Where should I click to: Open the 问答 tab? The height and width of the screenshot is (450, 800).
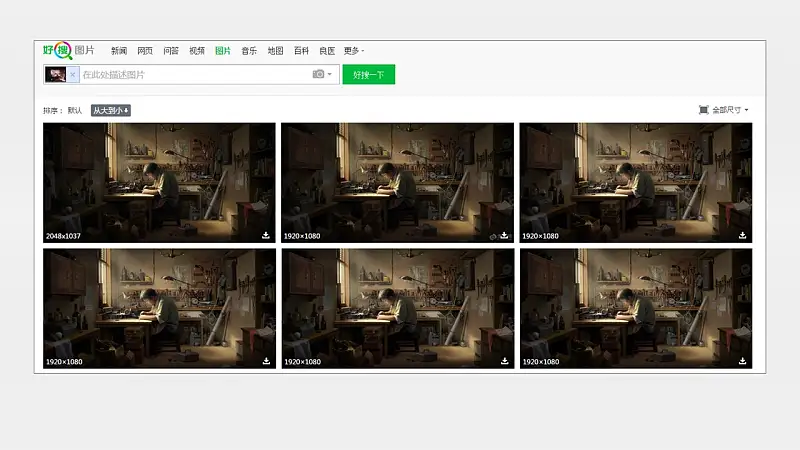(x=171, y=51)
